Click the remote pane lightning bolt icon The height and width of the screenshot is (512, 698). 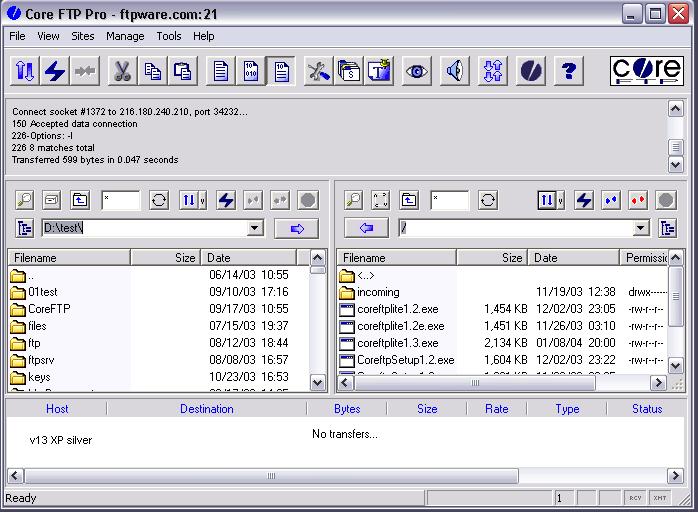(584, 200)
